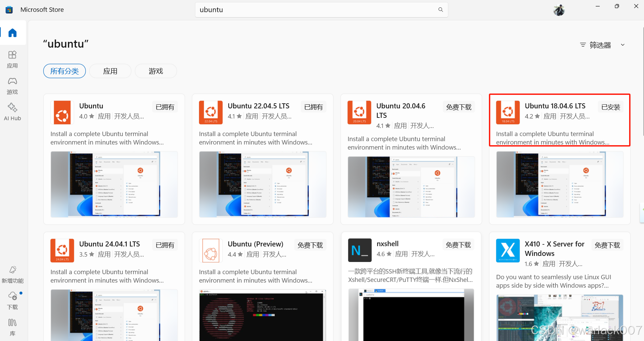Click the Ubuntu 22.04 LTS icon
Viewport: 644px width, 341px height.
coord(211,112)
